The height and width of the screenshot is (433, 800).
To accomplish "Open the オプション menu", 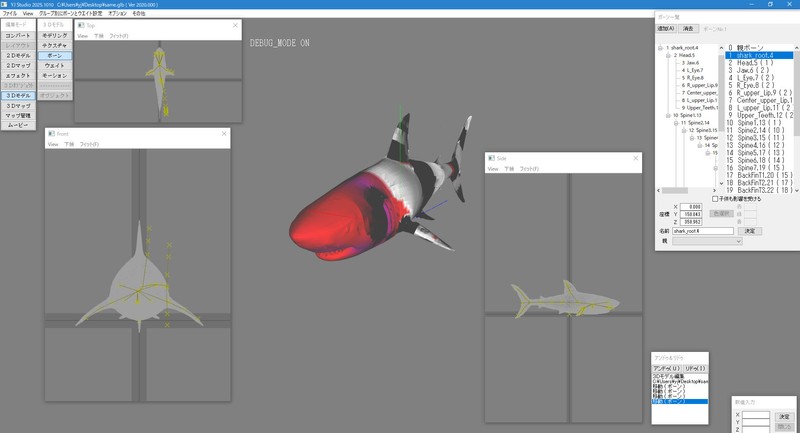I will tap(117, 13).
